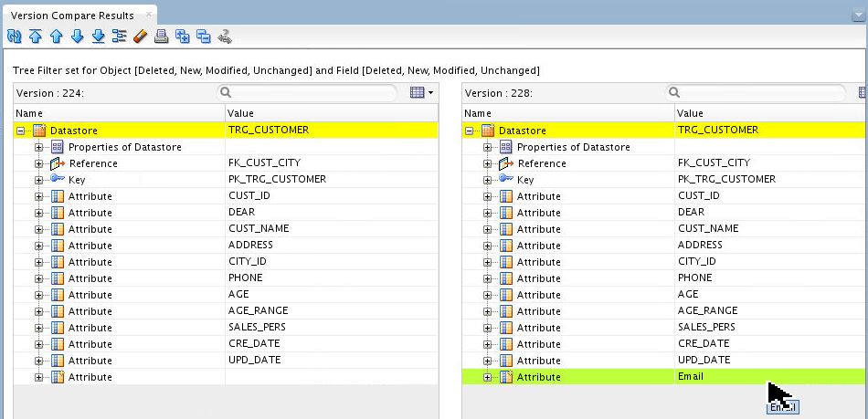This screenshot has height=419, width=868.
Task: Select the Version Compare Results tab
Action: coord(71,16)
